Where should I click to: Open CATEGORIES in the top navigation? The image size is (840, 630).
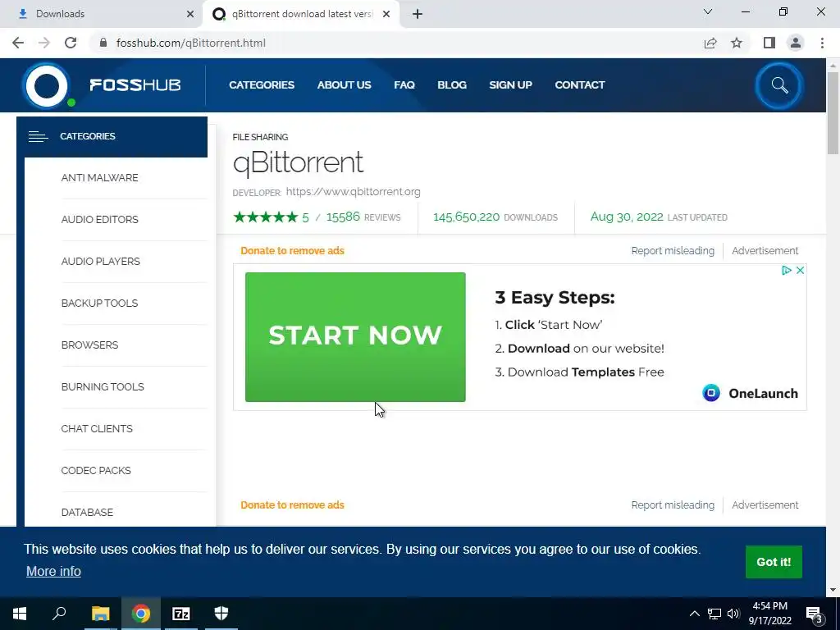262,85
